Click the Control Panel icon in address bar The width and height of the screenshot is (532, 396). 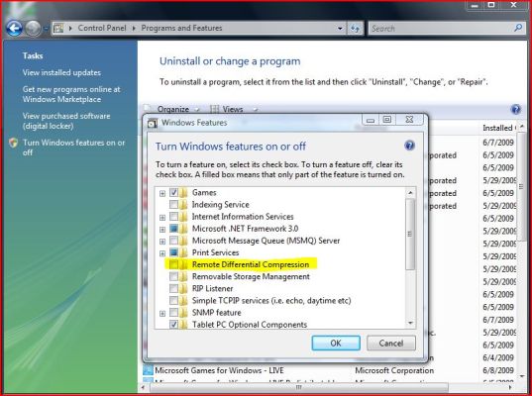coord(58,28)
